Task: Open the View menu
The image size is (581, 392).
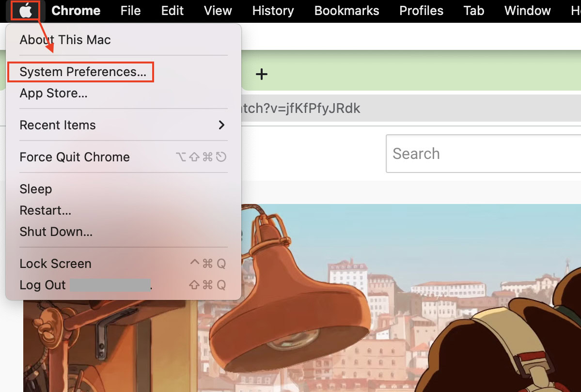Action: coord(218,11)
